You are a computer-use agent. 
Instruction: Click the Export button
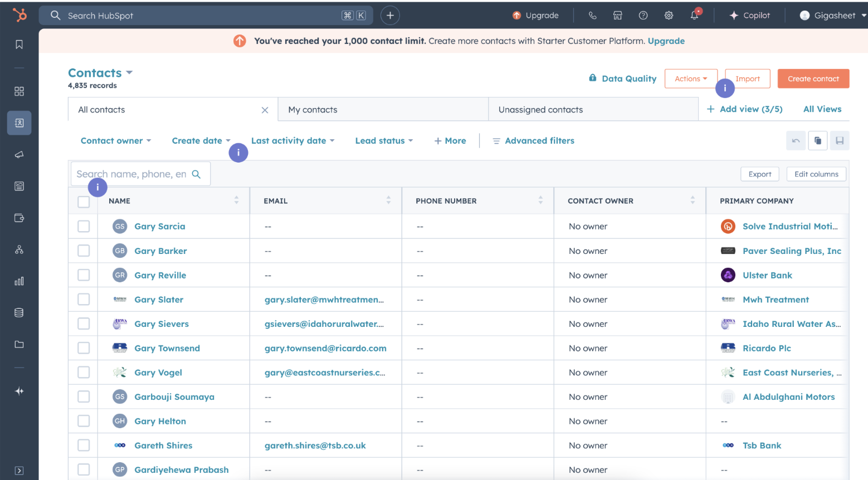pyautogui.click(x=760, y=174)
